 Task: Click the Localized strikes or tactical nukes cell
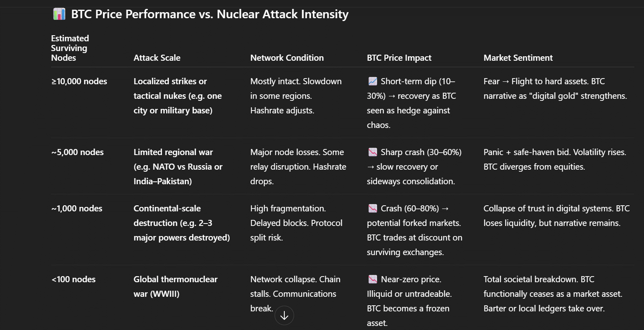(177, 96)
